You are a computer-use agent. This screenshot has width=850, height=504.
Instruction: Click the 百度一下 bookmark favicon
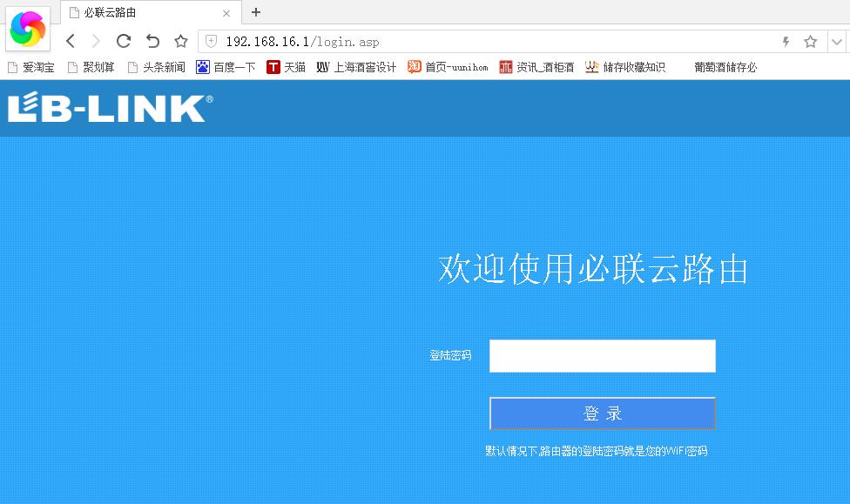[x=201, y=66]
